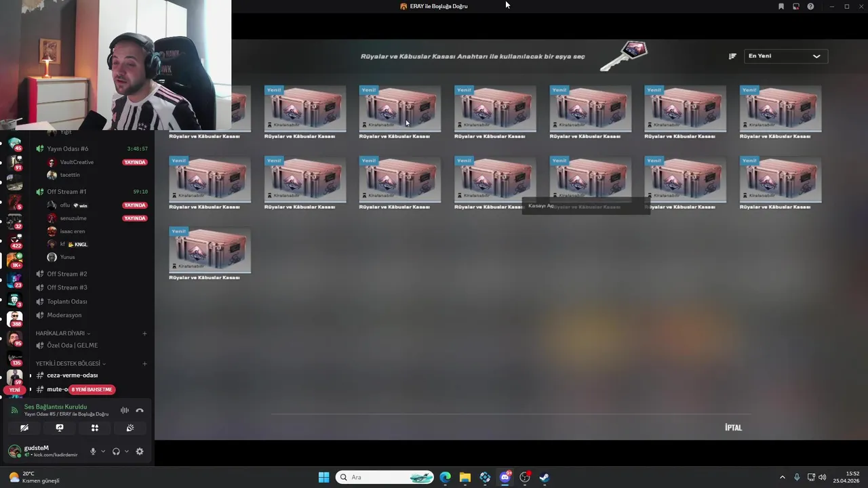Open headphone output options chevron
The height and width of the screenshot is (488, 868).
click(126, 451)
